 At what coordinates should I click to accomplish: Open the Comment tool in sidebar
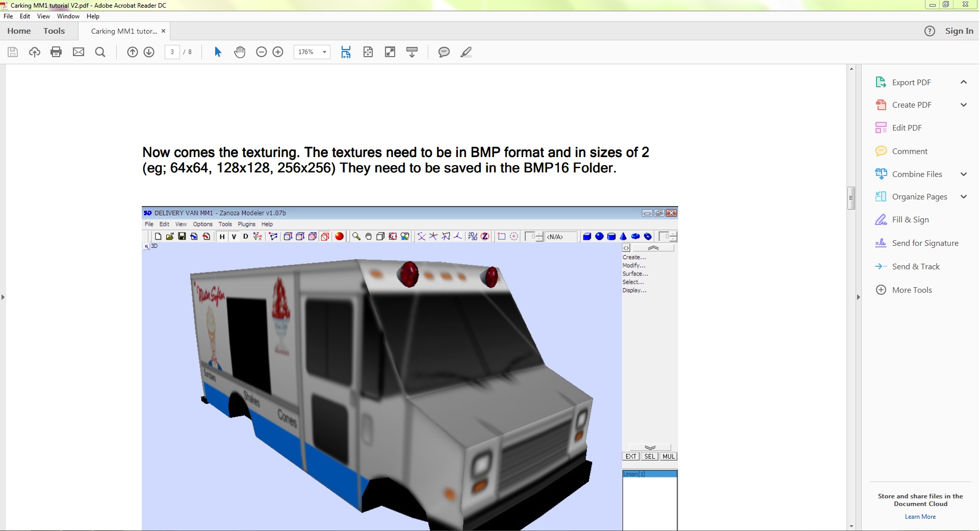click(901, 151)
